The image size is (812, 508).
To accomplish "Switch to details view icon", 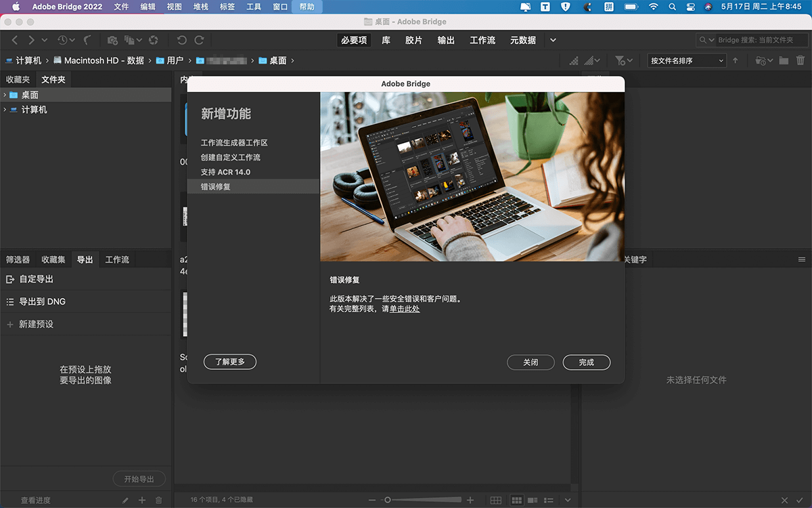I will 533,501.
